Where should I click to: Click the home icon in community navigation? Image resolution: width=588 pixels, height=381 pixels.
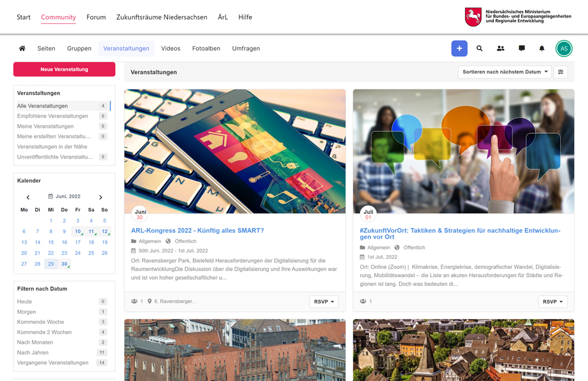[22, 49]
